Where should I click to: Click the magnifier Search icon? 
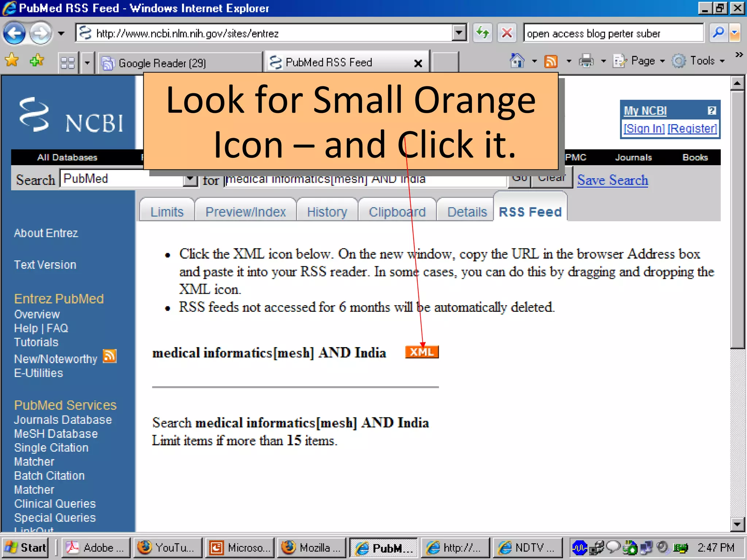coord(718,33)
